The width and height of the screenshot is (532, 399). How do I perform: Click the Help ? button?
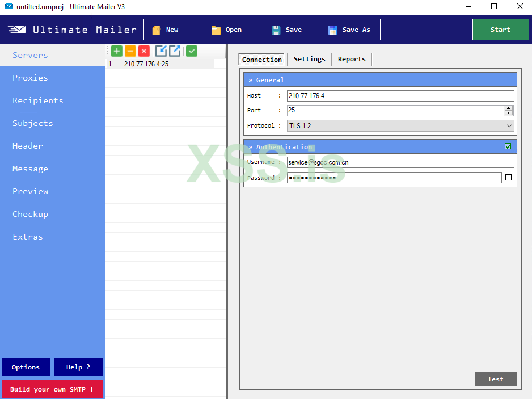(78, 367)
